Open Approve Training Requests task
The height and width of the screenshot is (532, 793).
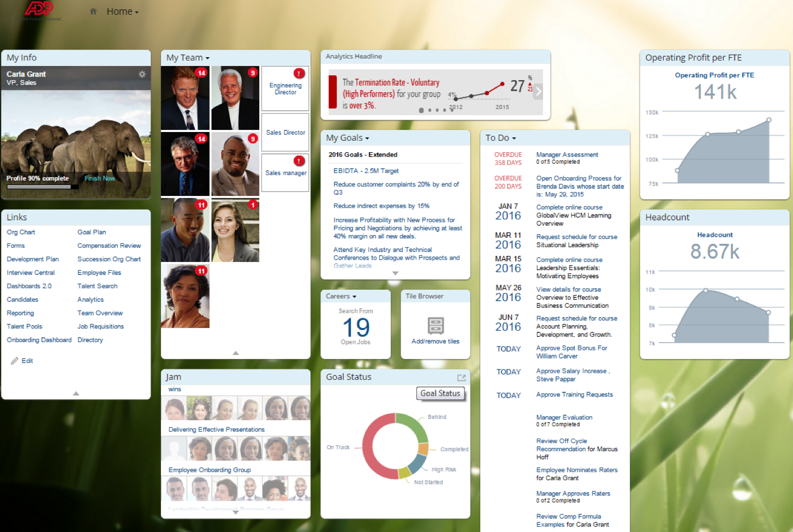tap(574, 395)
